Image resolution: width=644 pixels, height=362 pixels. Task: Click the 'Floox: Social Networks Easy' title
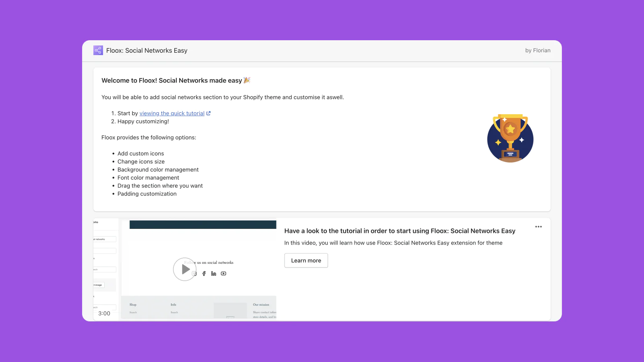(x=147, y=50)
